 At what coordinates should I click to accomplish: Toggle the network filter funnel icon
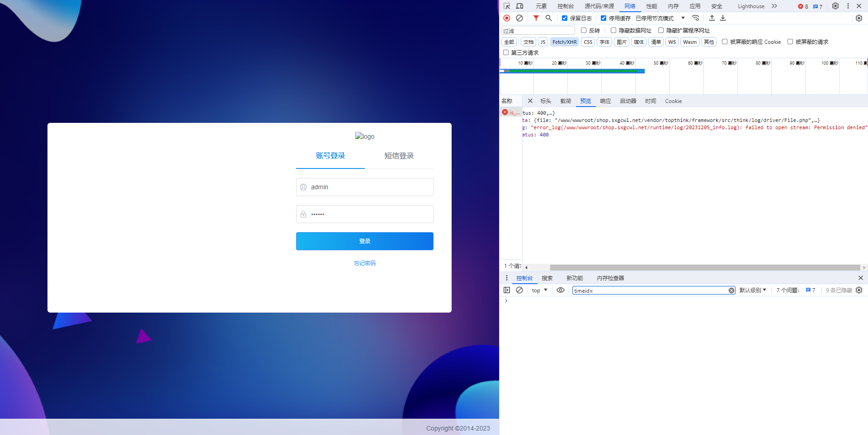point(536,18)
